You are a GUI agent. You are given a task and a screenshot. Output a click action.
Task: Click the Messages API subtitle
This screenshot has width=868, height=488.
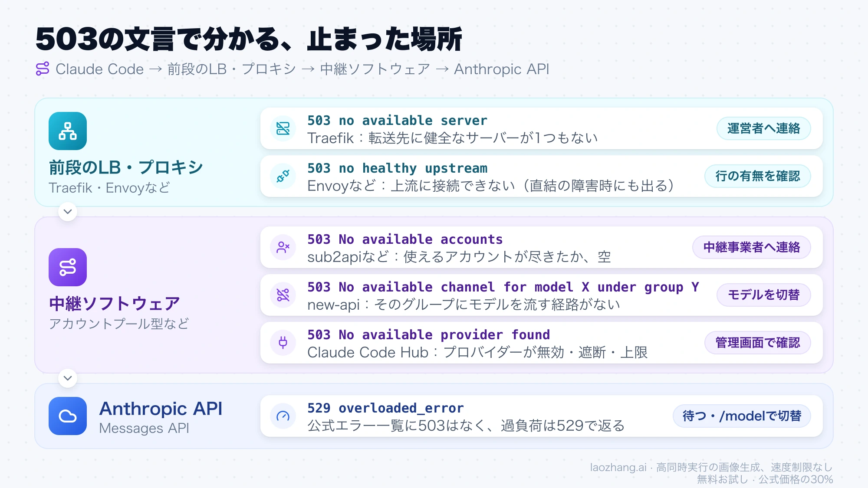point(144,428)
